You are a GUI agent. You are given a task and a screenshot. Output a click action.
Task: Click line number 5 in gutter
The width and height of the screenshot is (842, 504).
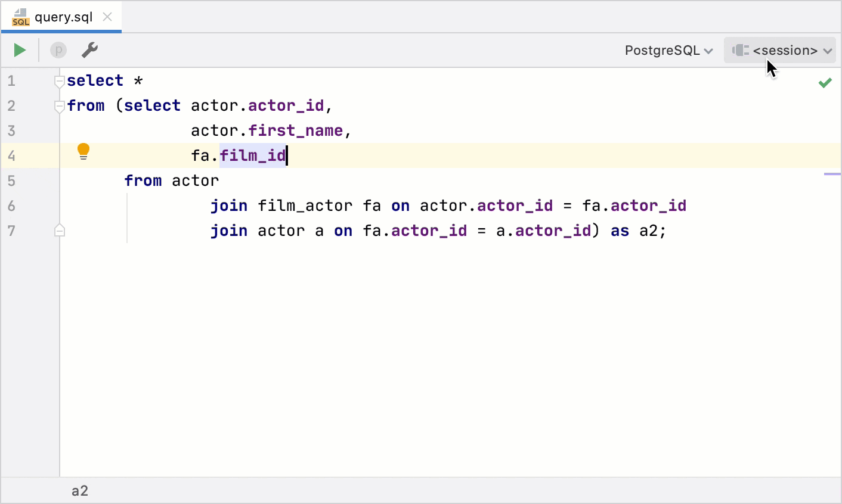pos(11,181)
